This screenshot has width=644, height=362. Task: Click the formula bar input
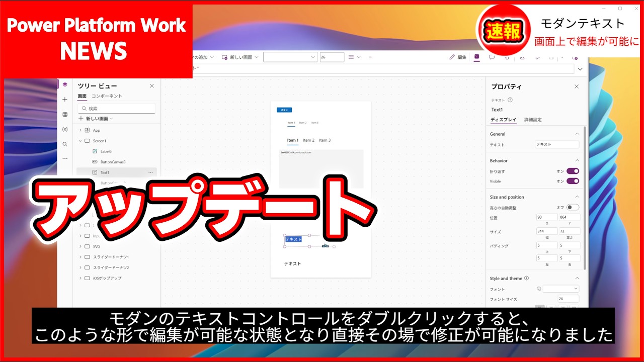[x=382, y=69]
